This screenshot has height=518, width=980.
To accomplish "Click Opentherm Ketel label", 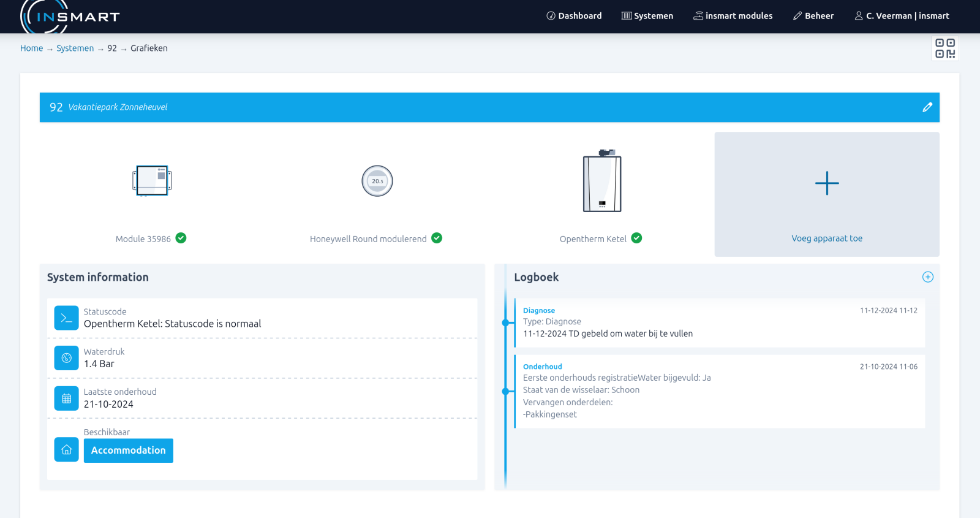I will coord(593,239).
